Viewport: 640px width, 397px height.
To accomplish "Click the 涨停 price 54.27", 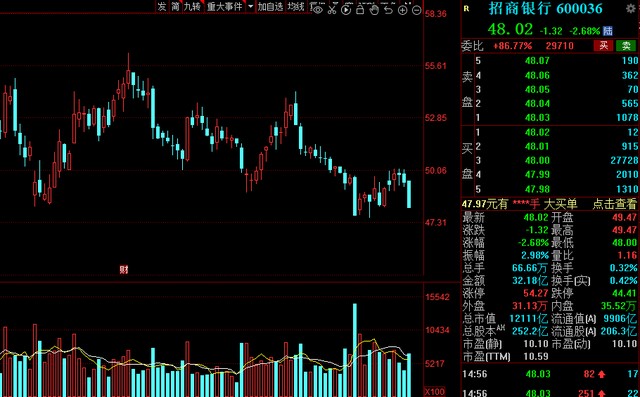I will (x=536, y=293).
